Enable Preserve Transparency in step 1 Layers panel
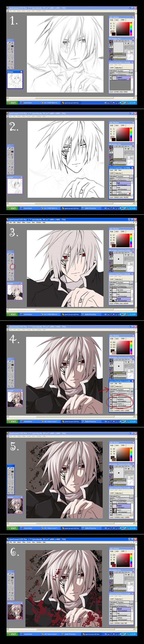This screenshot has width=144, height=644. [x=111, y=74]
